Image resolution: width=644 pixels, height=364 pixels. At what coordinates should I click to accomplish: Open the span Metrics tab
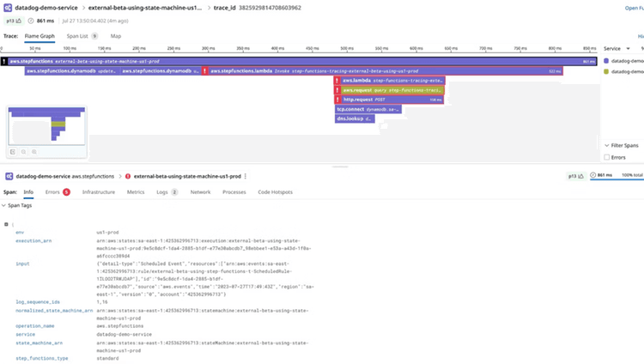point(136,191)
